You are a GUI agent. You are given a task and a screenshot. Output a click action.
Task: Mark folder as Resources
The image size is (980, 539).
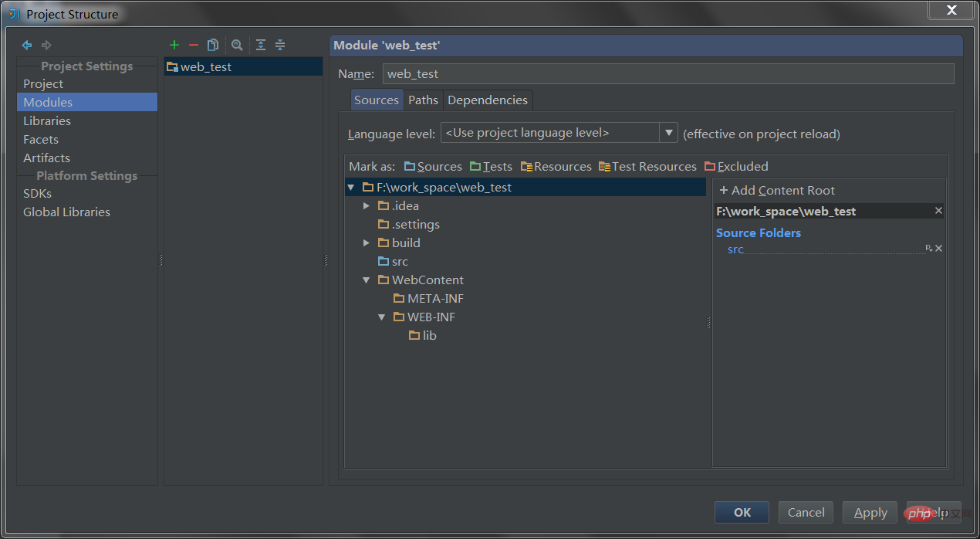point(556,166)
